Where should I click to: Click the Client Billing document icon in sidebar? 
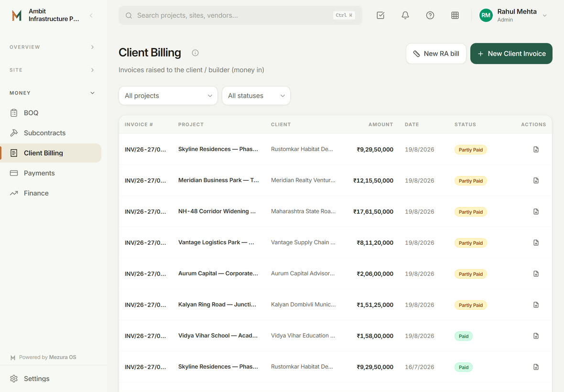pos(14,153)
